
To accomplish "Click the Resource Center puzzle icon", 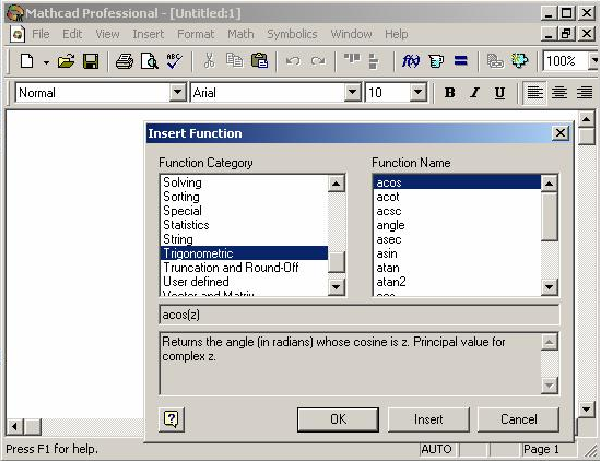I will (519, 61).
